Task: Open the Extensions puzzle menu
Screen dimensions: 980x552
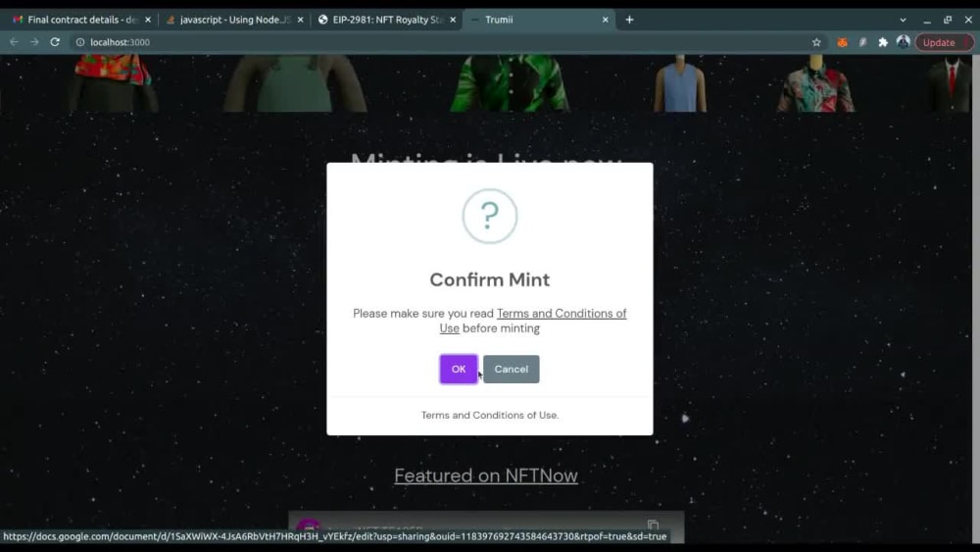Action: (883, 42)
